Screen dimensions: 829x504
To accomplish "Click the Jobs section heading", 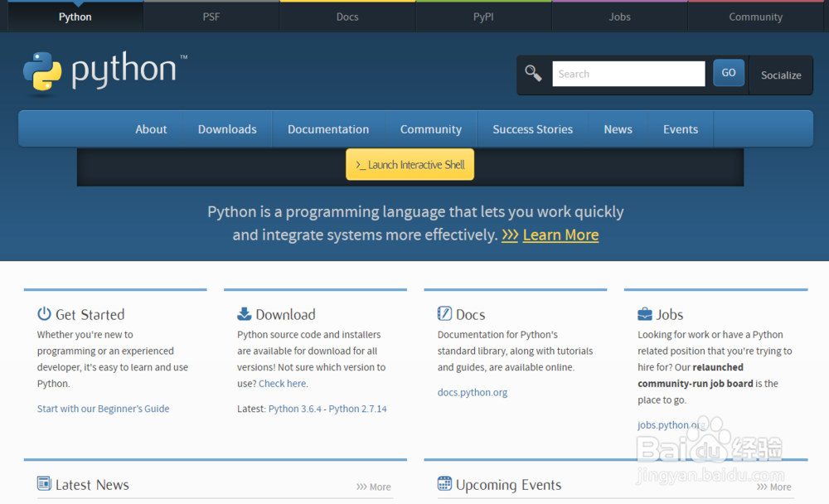I will coord(669,315).
